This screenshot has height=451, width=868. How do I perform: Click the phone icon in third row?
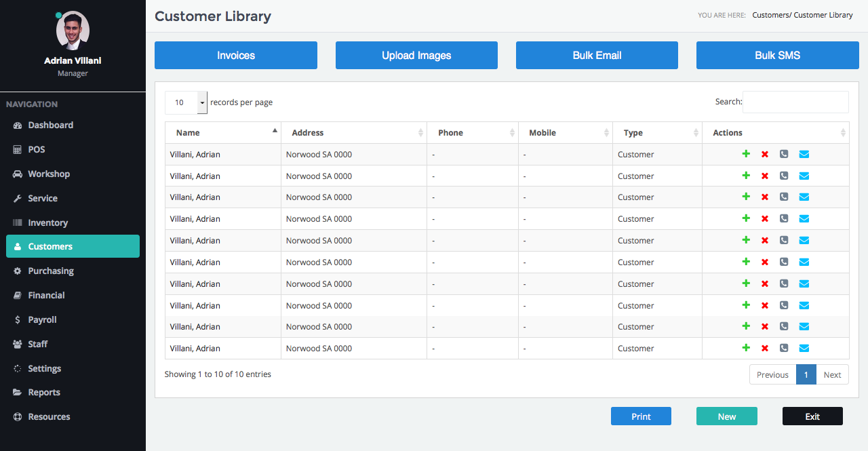pyautogui.click(x=784, y=197)
